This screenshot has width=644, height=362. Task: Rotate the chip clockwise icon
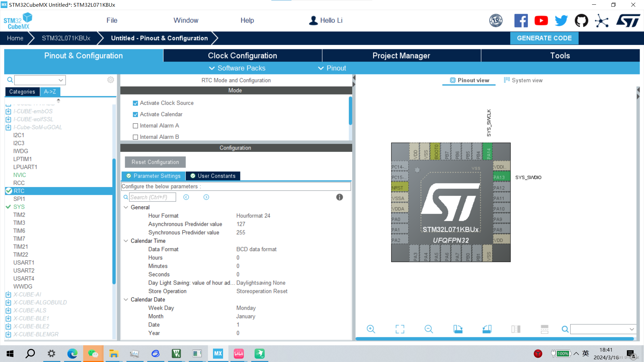coord(458,329)
